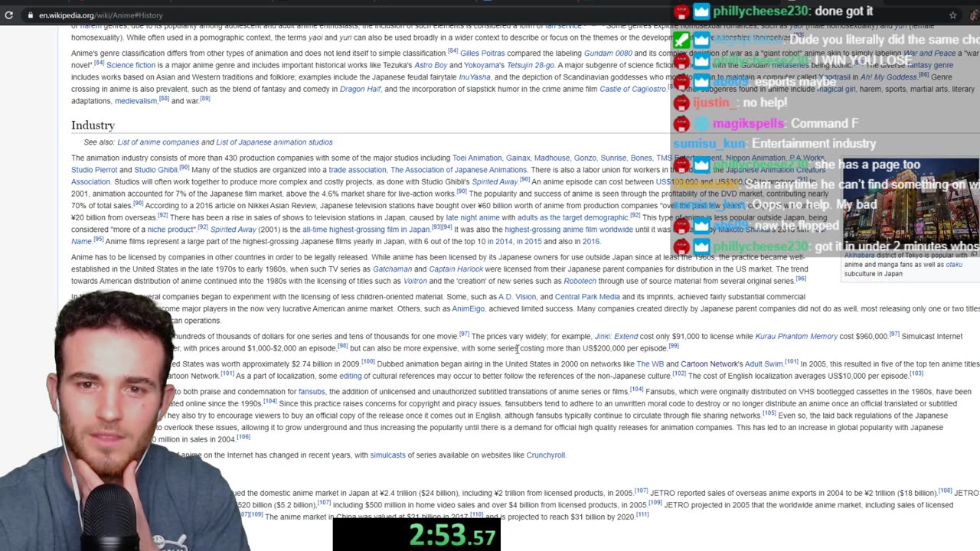980x551 pixels.
Task: Click the bookmark star icon
Action: click(952, 15)
